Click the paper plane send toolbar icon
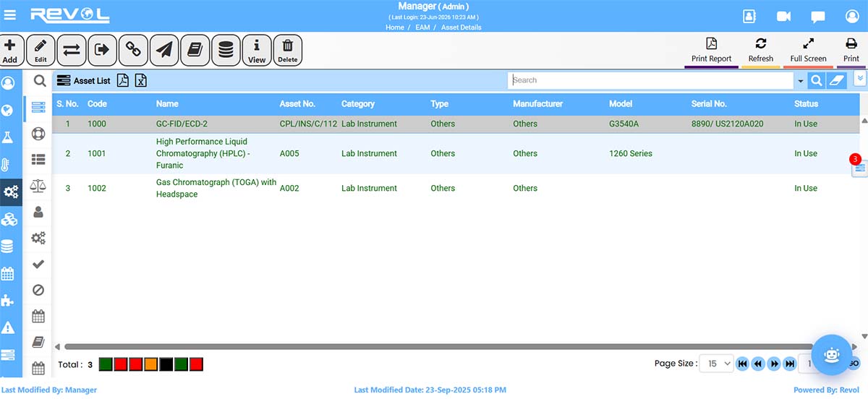Screen dimensions: 868x399 [x=164, y=50]
